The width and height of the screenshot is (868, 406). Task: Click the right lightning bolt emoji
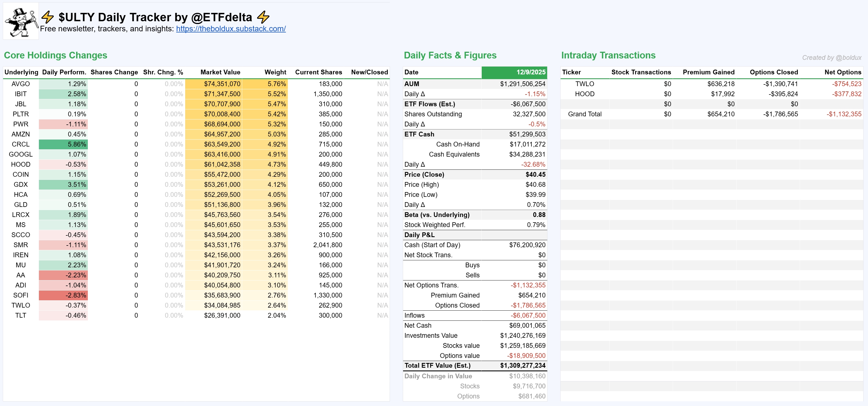pyautogui.click(x=263, y=17)
